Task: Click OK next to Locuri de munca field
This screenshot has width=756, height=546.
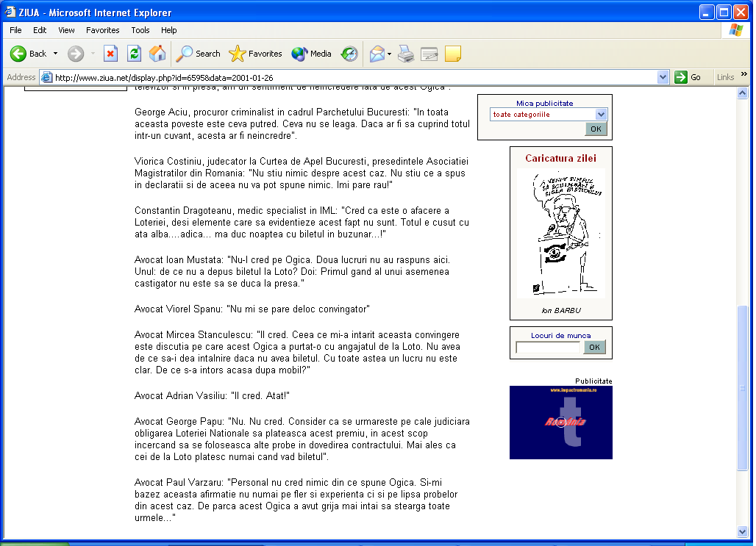Action: coord(594,347)
